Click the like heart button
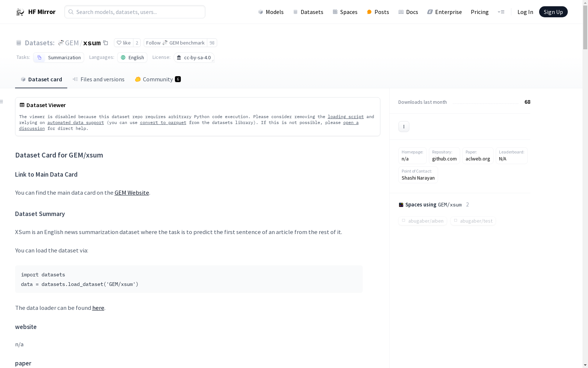588x368 pixels. coord(123,43)
